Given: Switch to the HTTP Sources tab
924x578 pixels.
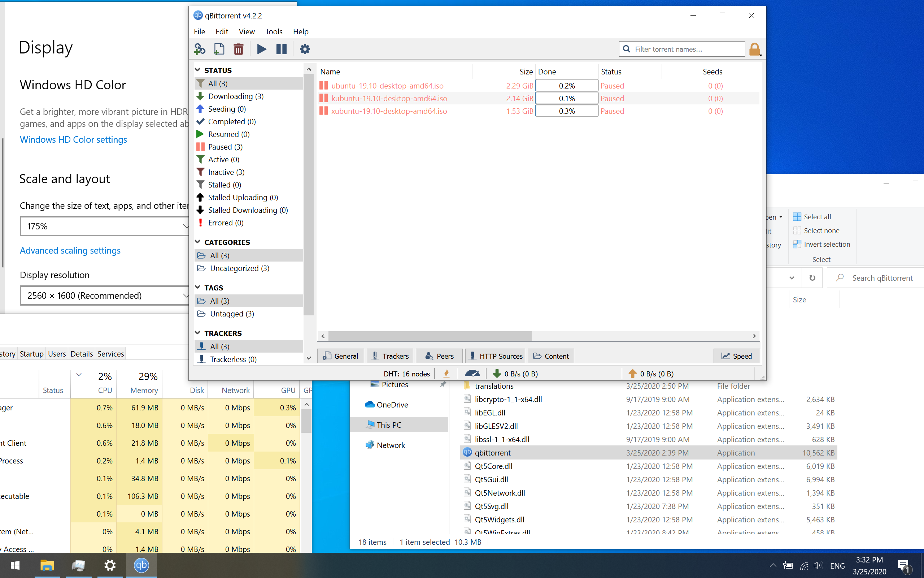Looking at the screenshot, I should 495,356.
